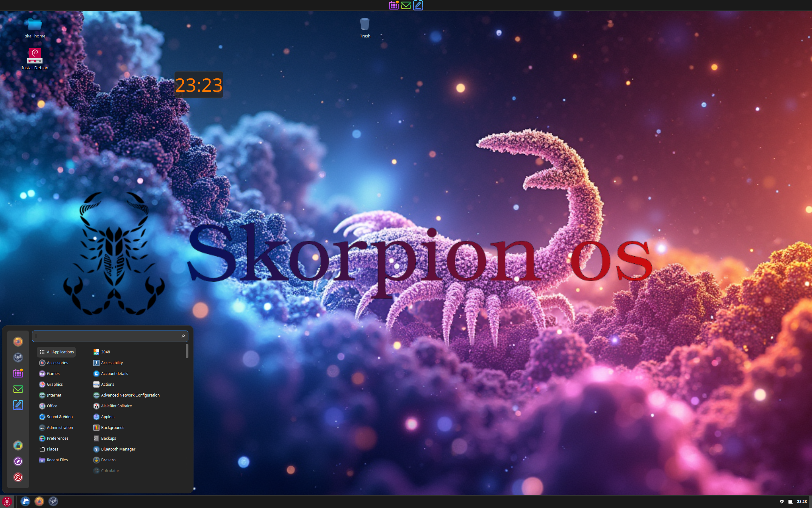The height and width of the screenshot is (508, 812).
Task: Select the All Applications category
Action: coord(56,352)
